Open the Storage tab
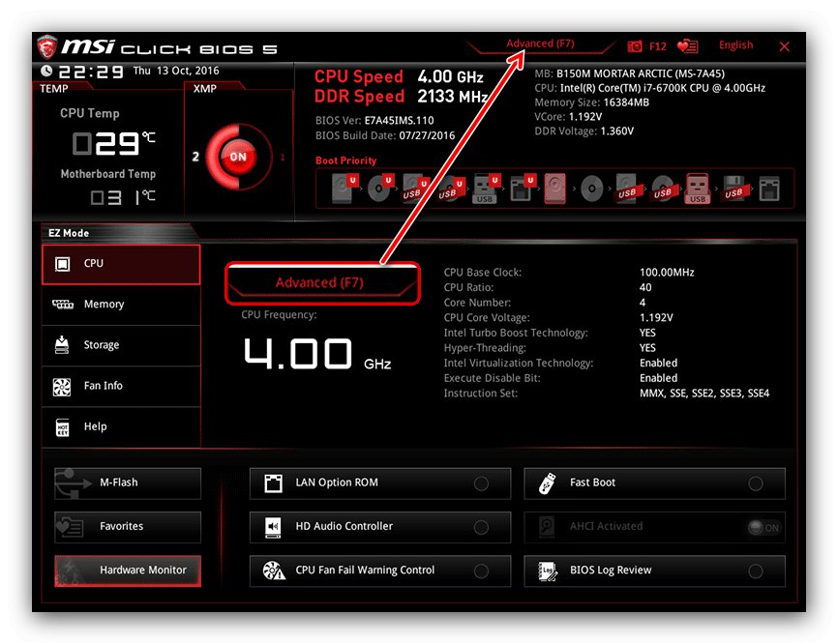 click(x=121, y=345)
